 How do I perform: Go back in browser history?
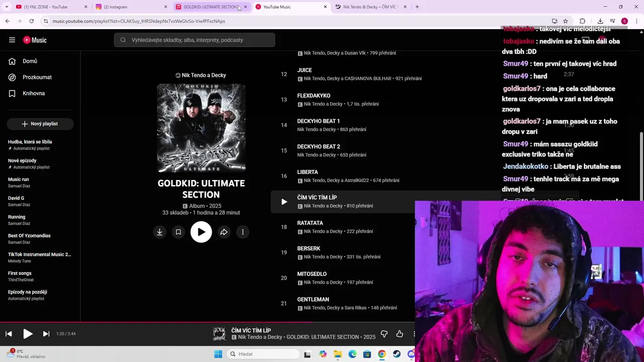tap(7, 21)
